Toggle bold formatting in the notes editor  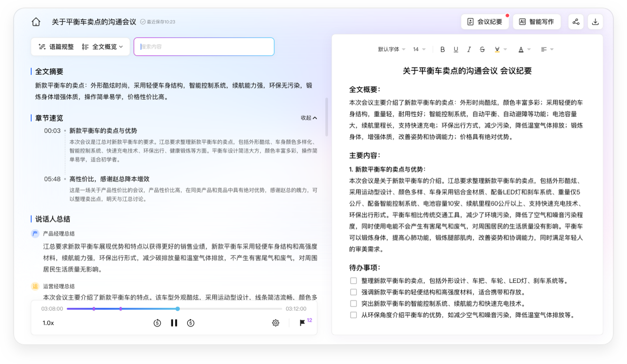[442, 49]
